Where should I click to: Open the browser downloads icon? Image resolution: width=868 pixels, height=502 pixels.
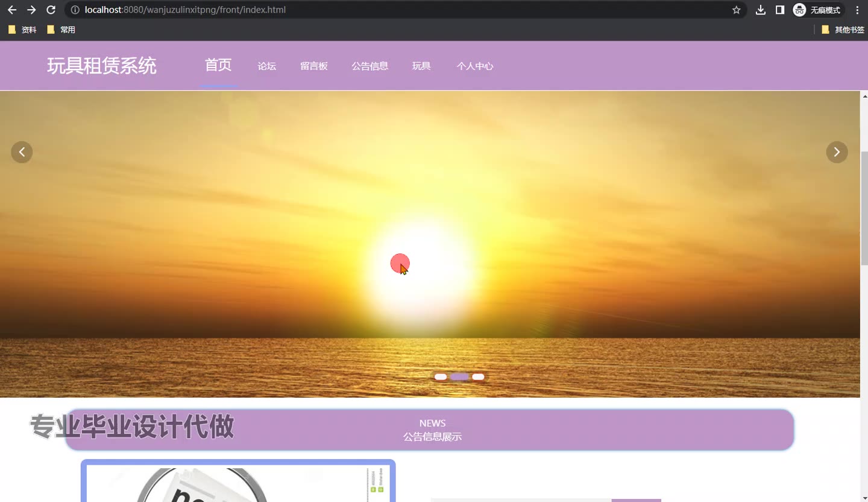click(761, 10)
